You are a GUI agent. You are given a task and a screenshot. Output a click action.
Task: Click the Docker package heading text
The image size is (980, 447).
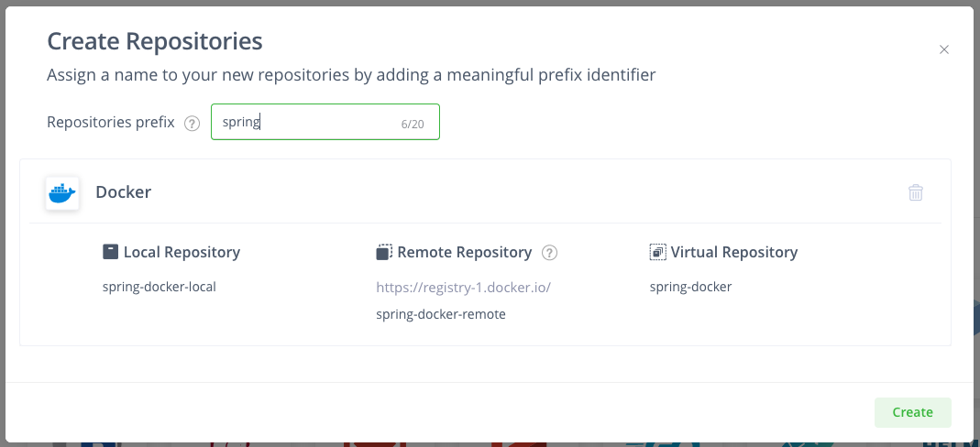124,192
